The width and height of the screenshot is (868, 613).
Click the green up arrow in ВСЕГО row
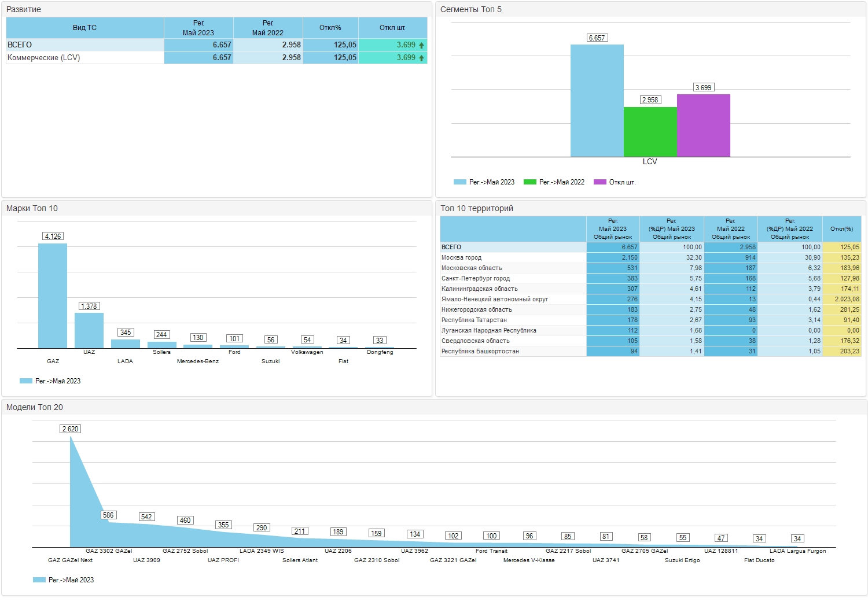[421, 45]
